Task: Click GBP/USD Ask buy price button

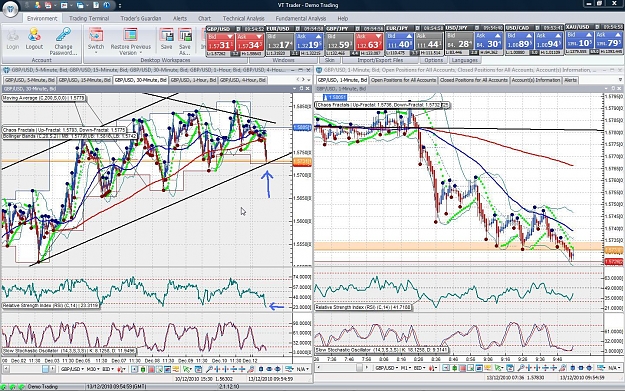Action: click(250, 42)
